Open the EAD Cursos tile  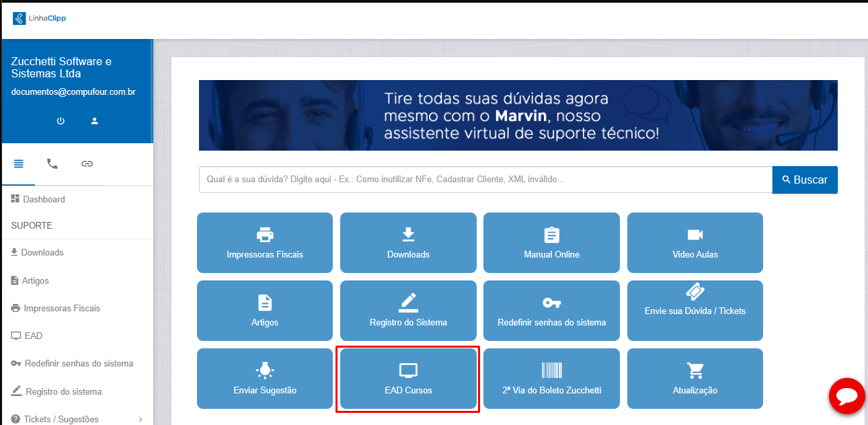[x=408, y=379]
